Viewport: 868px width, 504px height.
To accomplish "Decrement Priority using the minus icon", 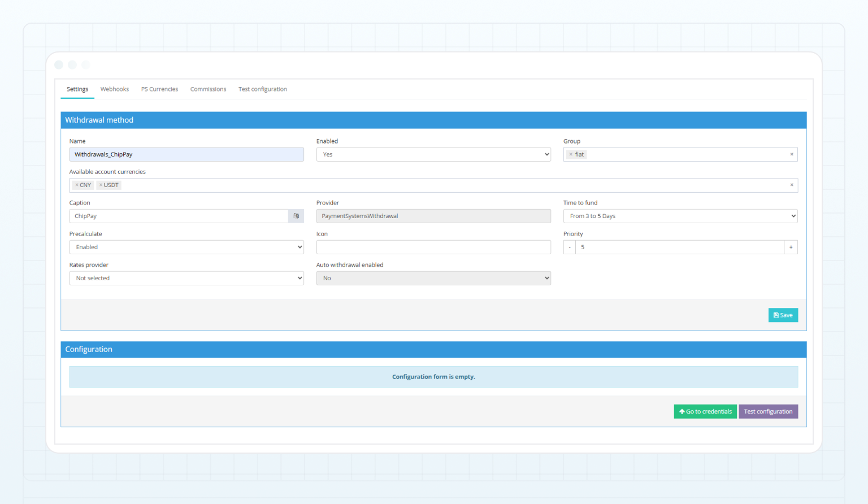I will [x=569, y=247].
